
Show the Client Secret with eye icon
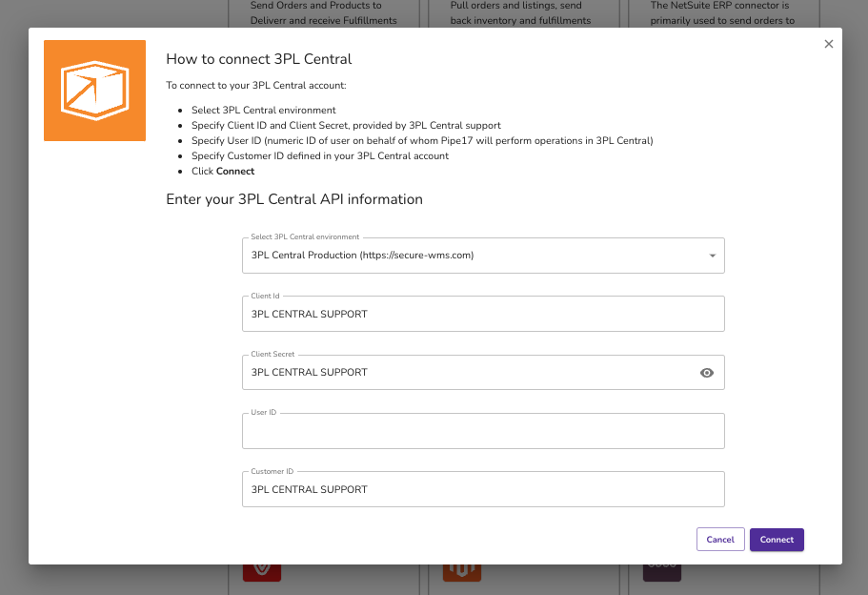(x=706, y=373)
